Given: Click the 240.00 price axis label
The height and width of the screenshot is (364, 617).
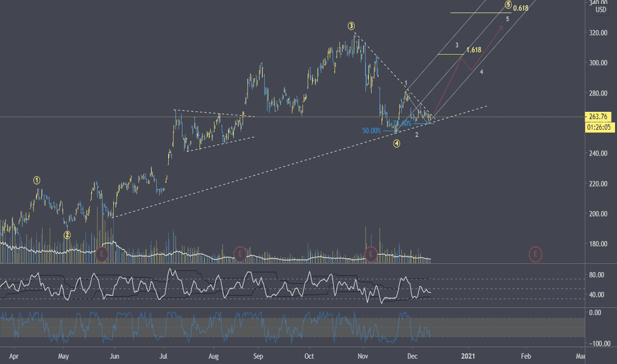Looking at the screenshot, I should point(598,154).
